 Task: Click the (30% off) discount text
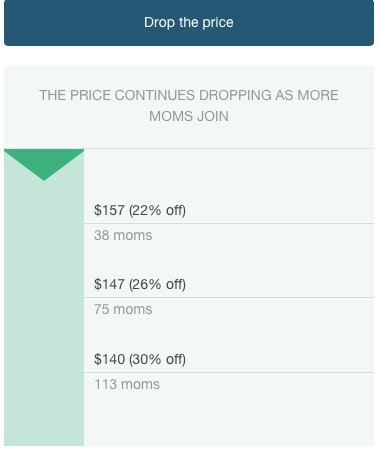(x=157, y=359)
